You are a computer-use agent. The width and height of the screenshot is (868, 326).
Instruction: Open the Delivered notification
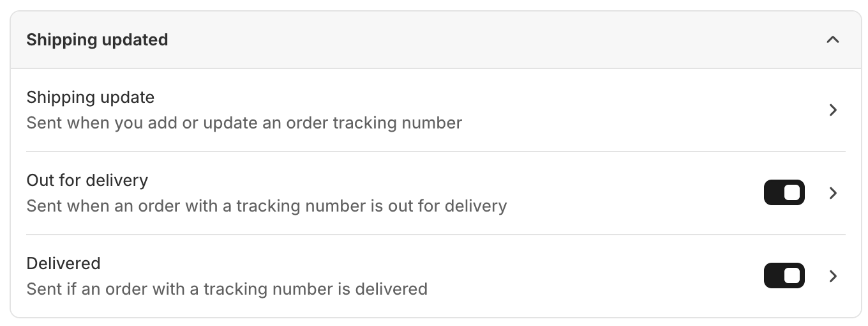[x=63, y=263]
